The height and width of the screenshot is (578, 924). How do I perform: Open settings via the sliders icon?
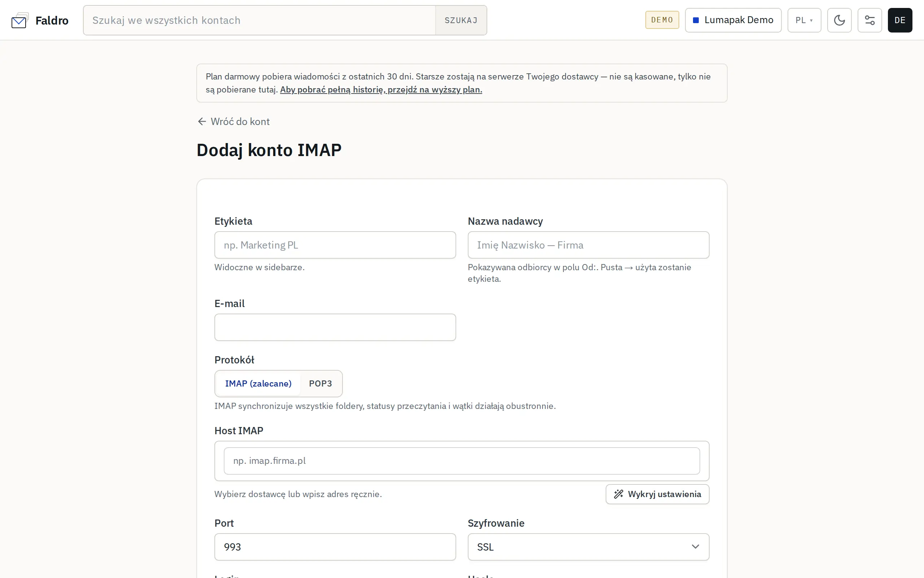coord(869,20)
